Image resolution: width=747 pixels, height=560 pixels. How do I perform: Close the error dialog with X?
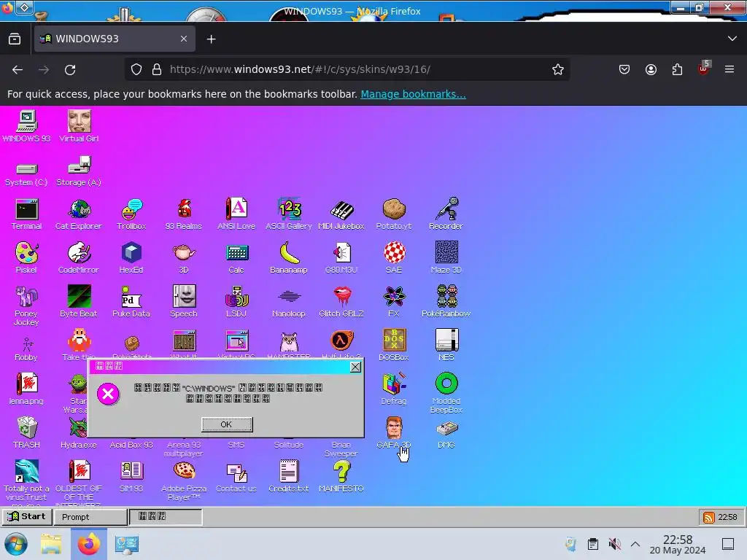coord(355,367)
